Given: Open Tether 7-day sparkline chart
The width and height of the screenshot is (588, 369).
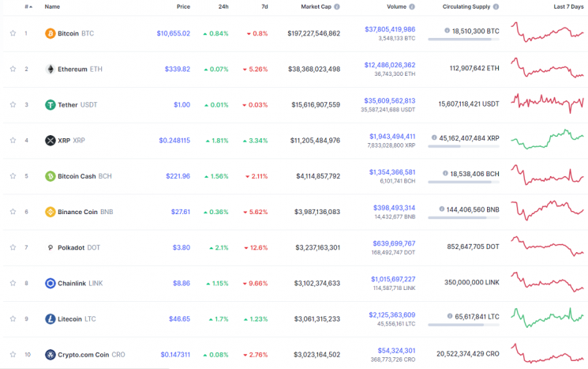Looking at the screenshot, I should 547,104.
